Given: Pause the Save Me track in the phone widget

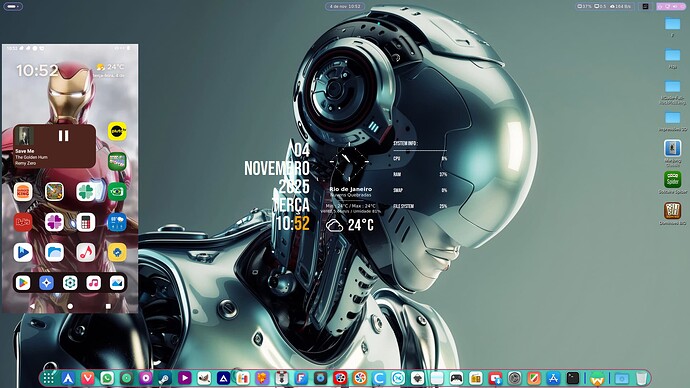Looking at the screenshot, I should [63, 136].
